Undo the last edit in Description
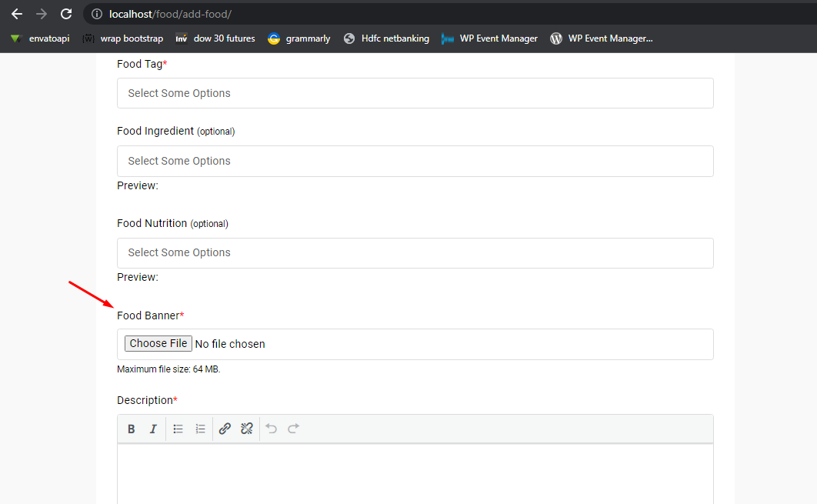Screen dimensions: 817x504 coord(272,429)
